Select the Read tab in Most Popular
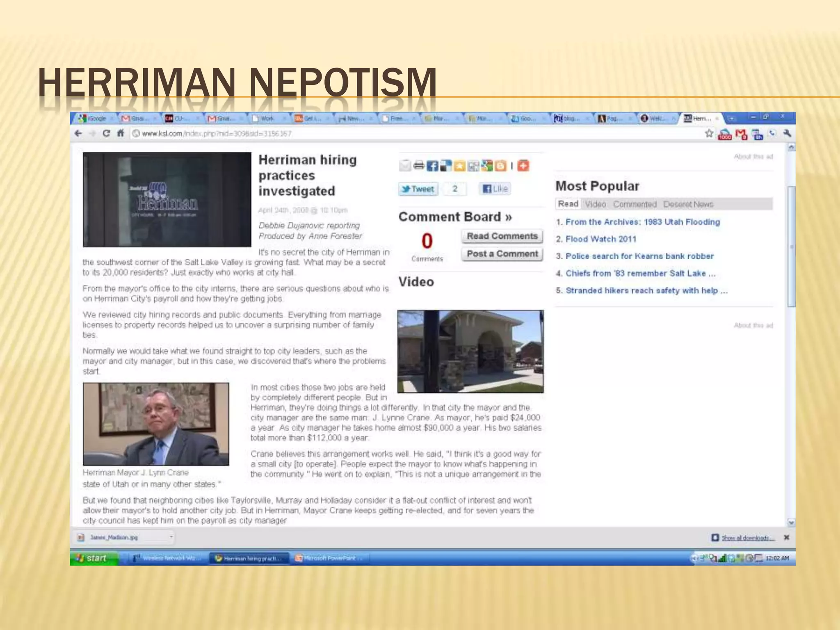Image resolution: width=840 pixels, height=630 pixels. 568,204
